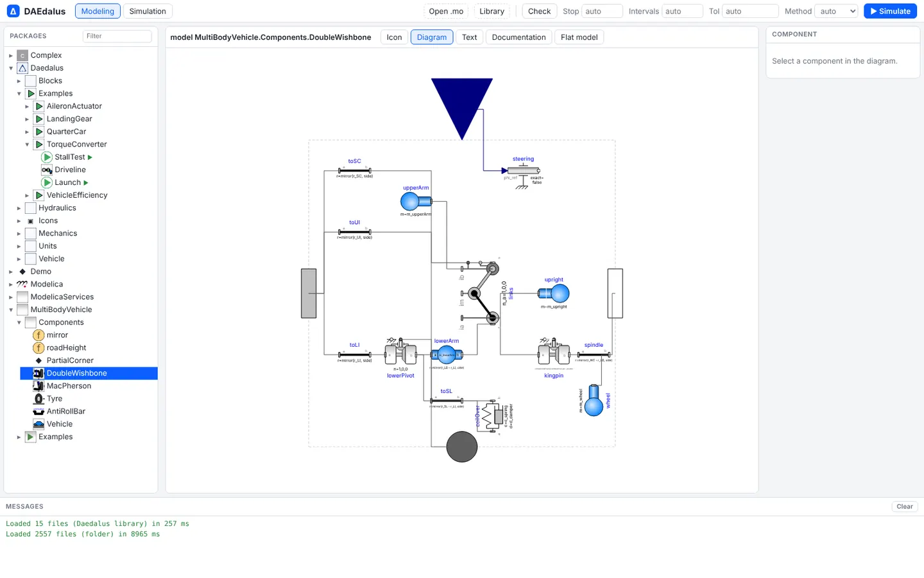The width and height of the screenshot is (924, 578).
Task: Collapse the TorqueConverter tree node
Action: [27, 144]
